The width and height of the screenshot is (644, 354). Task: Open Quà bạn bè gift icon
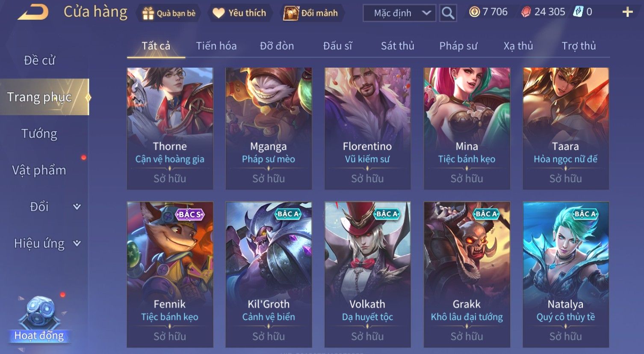[x=148, y=13]
